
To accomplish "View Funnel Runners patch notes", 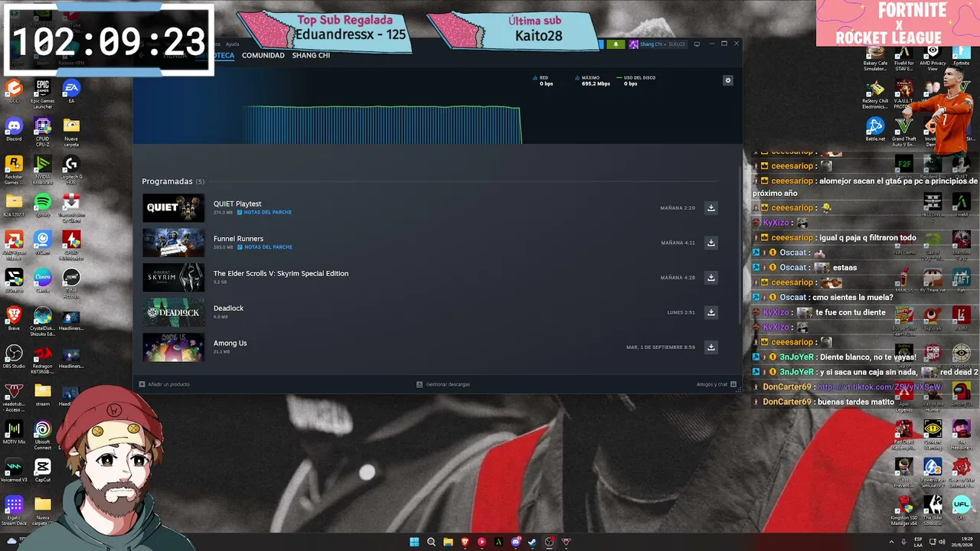I will point(264,247).
